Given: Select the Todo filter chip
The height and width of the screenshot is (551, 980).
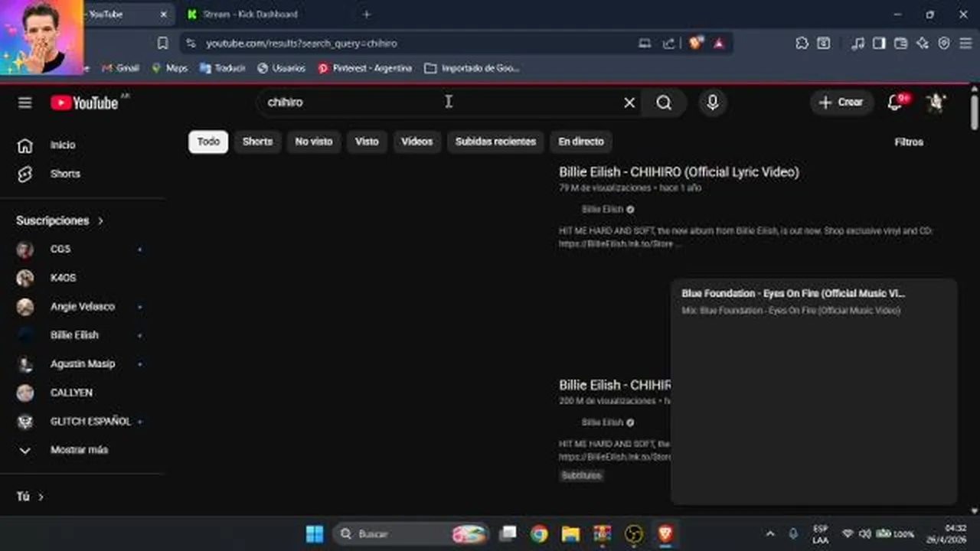Looking at the screenshot, I should [208, 142].
